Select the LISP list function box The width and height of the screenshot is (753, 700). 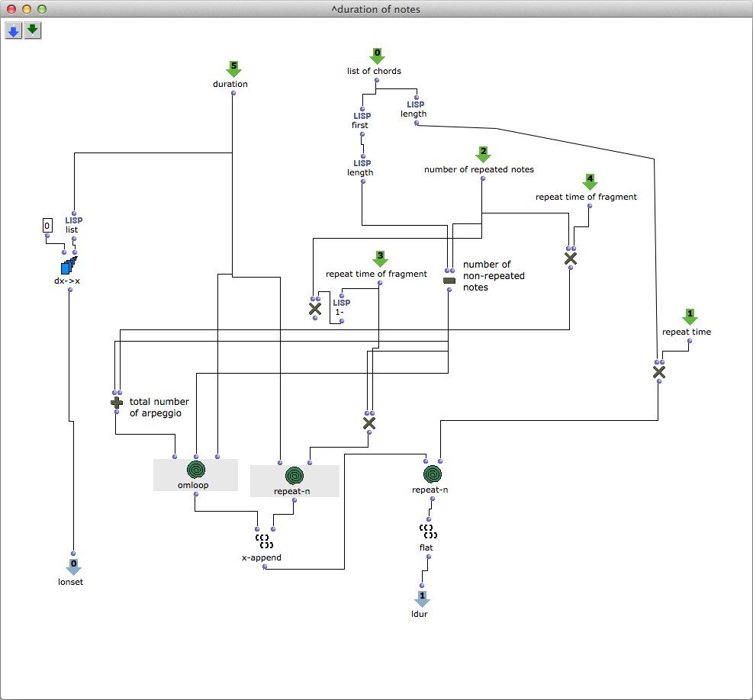point(73,224)
